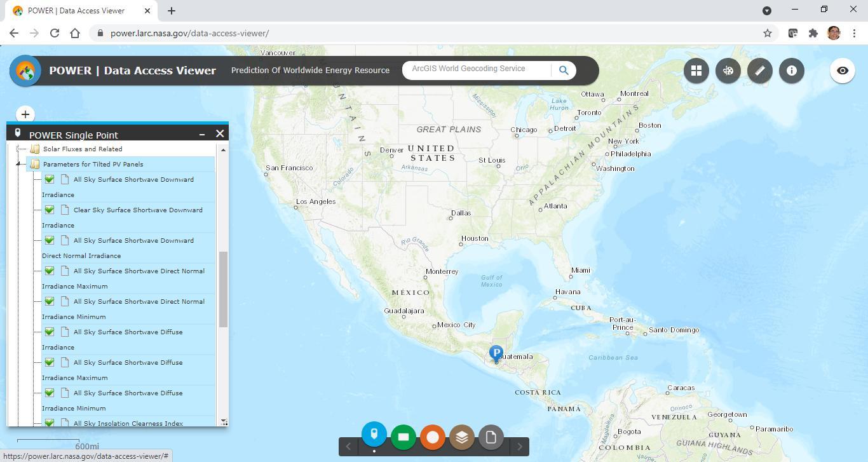Open the tab search dropdown arrow
This screenshot has height=462, width=868.
click(x=767, y=11)
